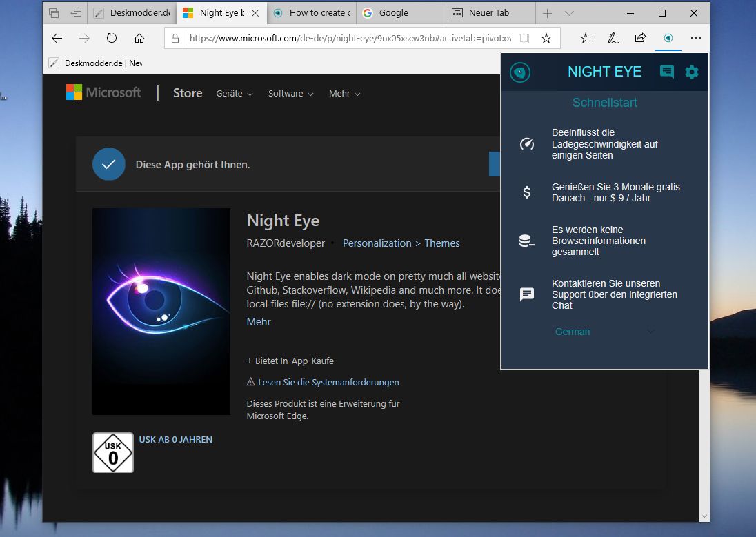The height and width of the screenshot is (537, 756).
Task: Expand the Software menu
Action: (x=290, y=94)
